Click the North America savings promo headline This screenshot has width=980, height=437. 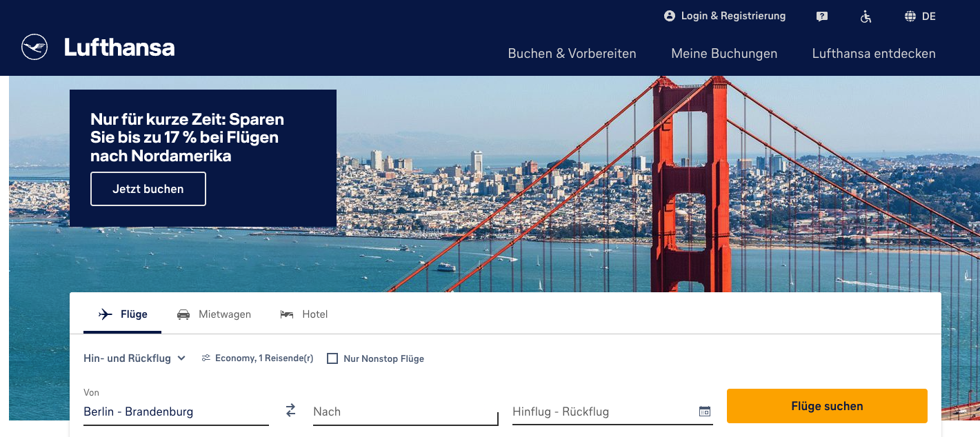click(x=187, y=137)
